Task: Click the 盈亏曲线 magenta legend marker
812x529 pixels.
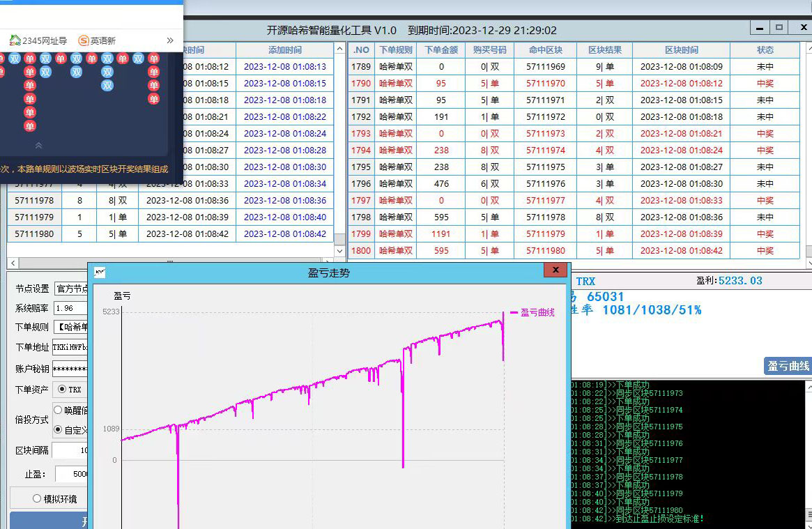Action: click(x=514, y=313)
